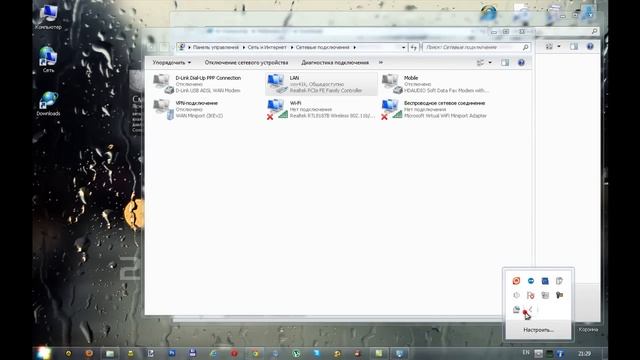Open address bar history dropdown
This screenshot has height=360, width=640.
click(403, 47)
